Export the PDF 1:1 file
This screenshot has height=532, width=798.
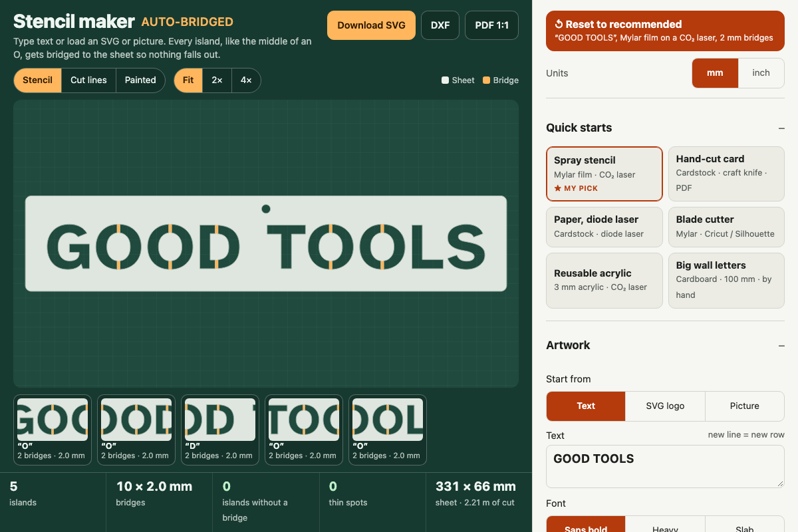pos(491,25)
